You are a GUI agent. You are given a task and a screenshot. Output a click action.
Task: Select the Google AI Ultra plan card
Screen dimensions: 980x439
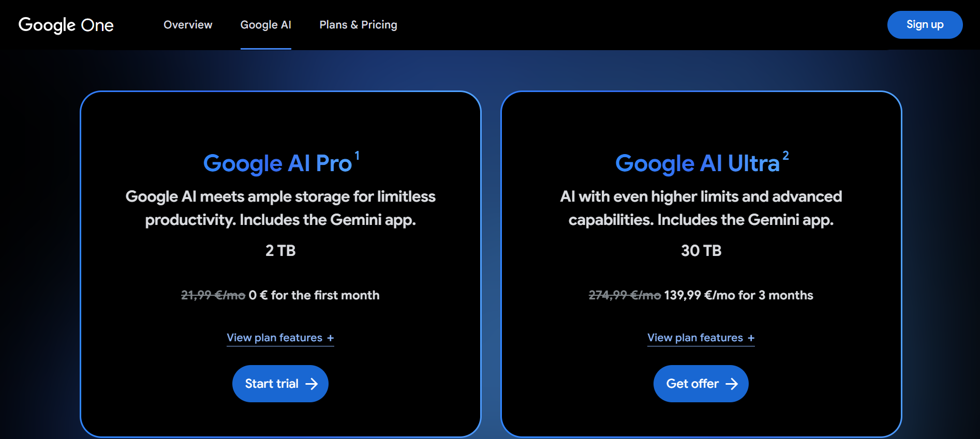pyautogui.click(x=701, y=119)
